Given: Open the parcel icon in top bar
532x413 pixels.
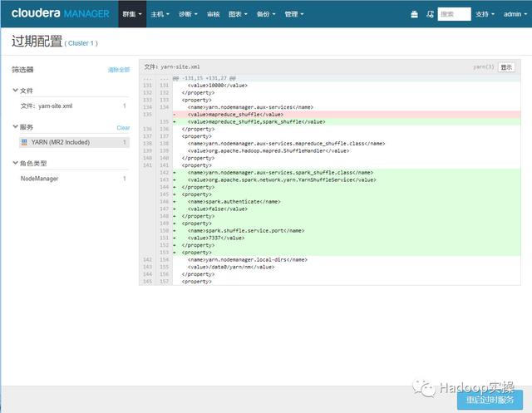Looking at the screenshot, I should point(414,14).
